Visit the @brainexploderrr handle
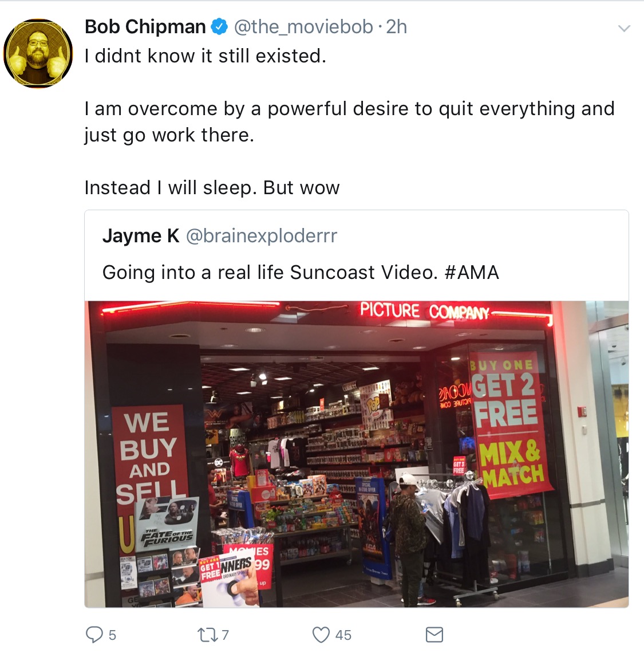This screenshot has height=657, width=644. [x=262, y=236]
